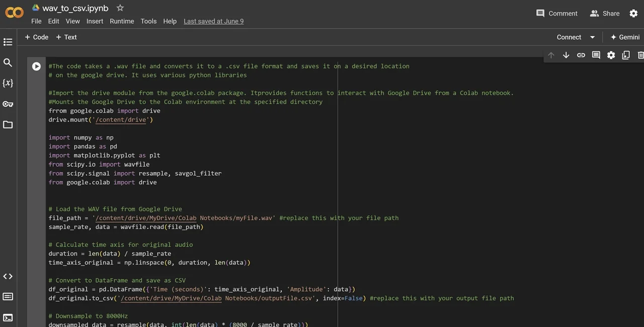Open the Help menu

tap(170, 21)
